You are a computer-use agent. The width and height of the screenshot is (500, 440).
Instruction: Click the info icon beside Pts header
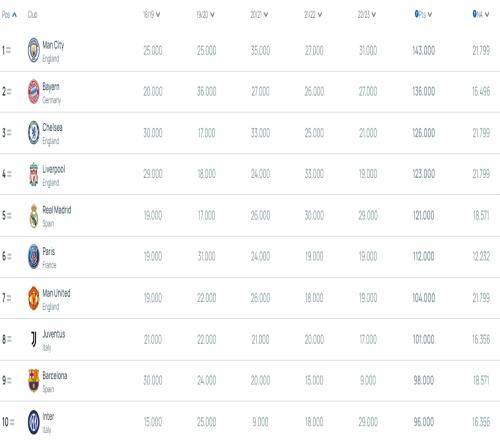pyautogui.click(x=417, y=14)
